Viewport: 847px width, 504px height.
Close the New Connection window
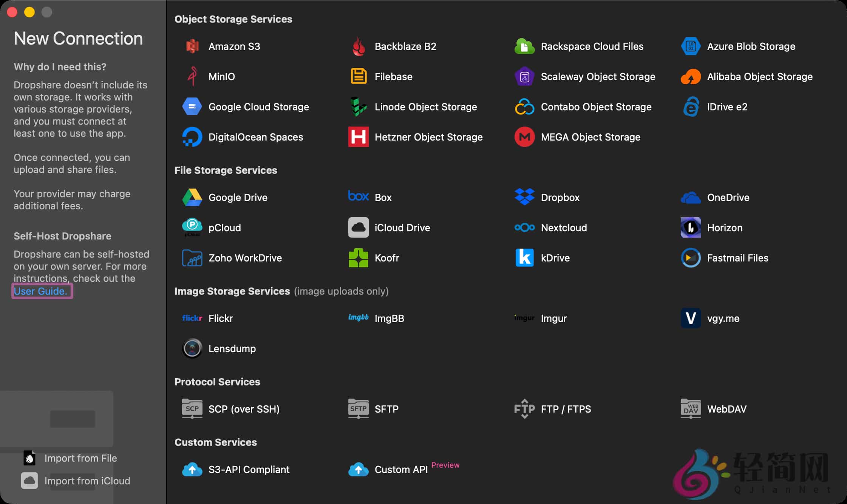click(12, 12)
